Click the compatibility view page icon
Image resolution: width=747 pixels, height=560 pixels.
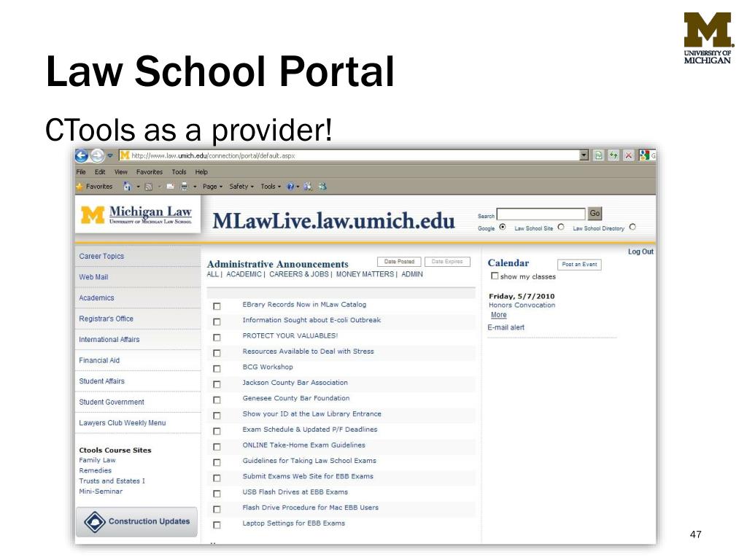pyautogui.click(x=598, y=156)
